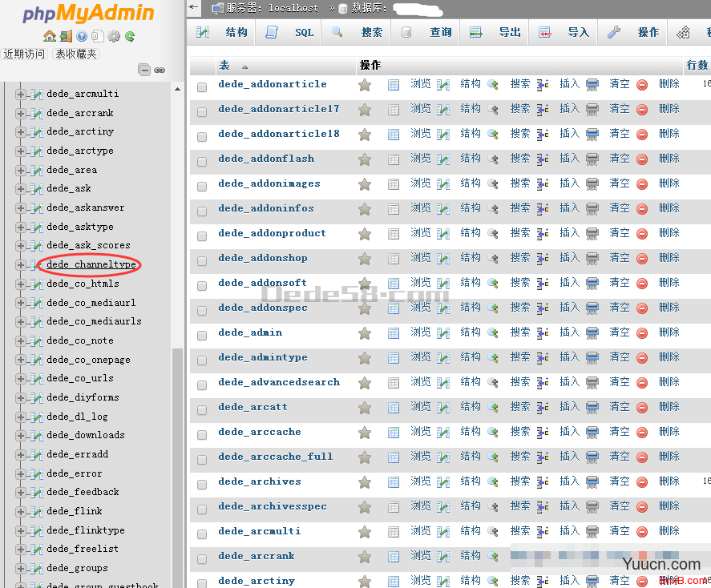Open the 导入 (Import) tab
Screen dimensions: 711x588
[564, 32]
